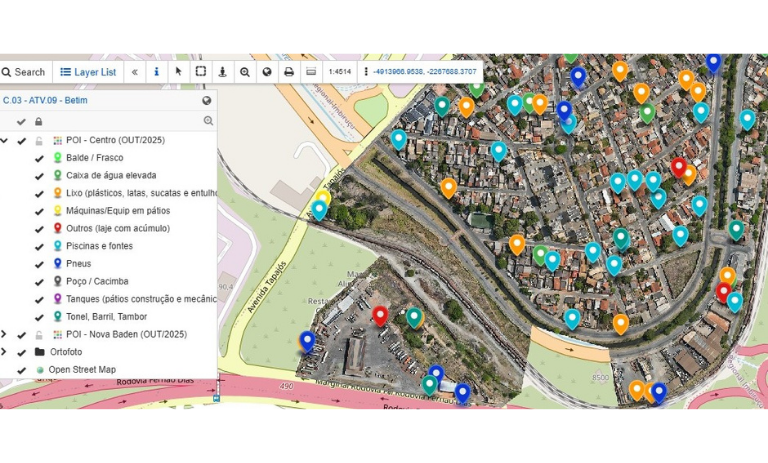The image size is (768, 463).
Task: Click the C.03 - ATV.09 - Betim title
Action: click(45, 100)
